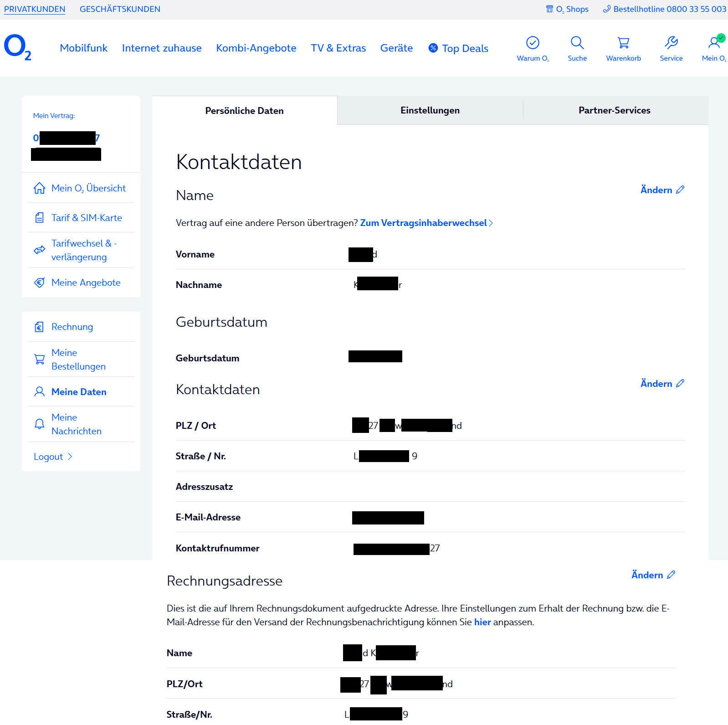Screen dimensions: 728x725
Task: Open the Warum O2 checkmark icon
Action: click(x=533, y=43)
